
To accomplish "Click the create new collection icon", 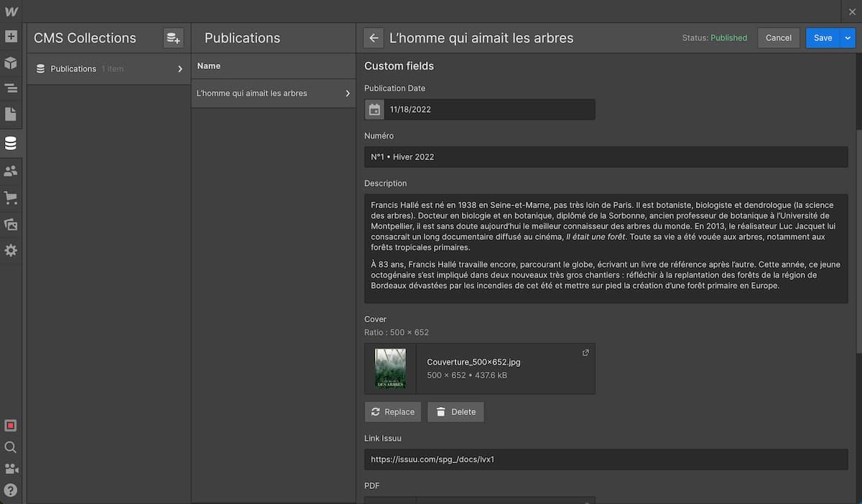I will [173, 38].
